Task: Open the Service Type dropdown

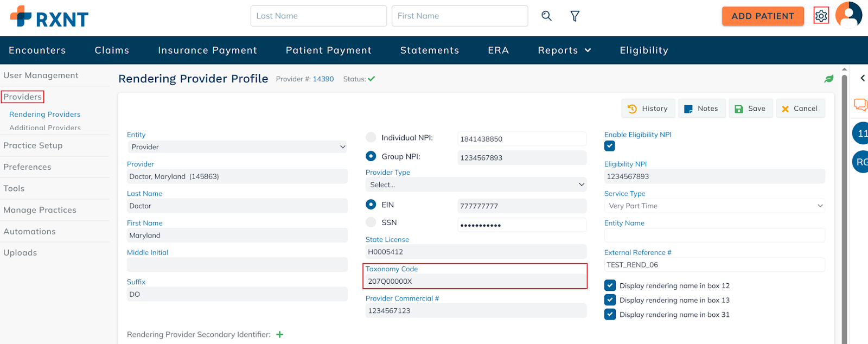Action: coord(714,206)
